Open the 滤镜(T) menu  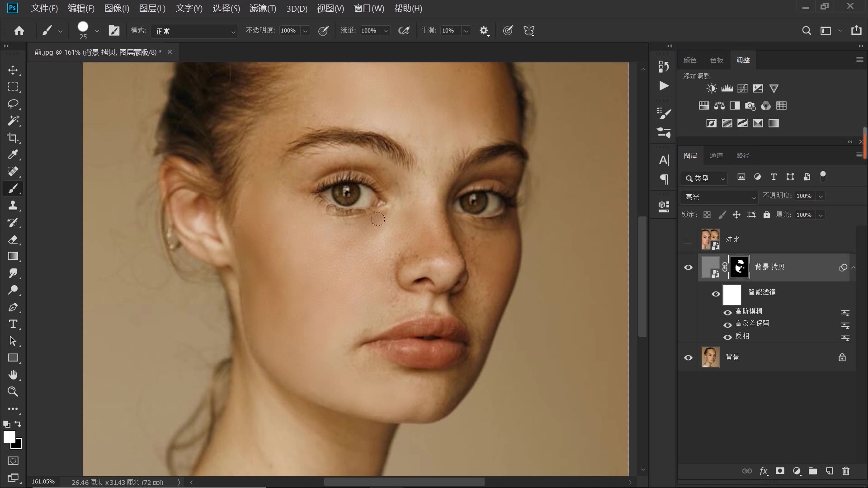pyautogui.click(x=263, y=8)
